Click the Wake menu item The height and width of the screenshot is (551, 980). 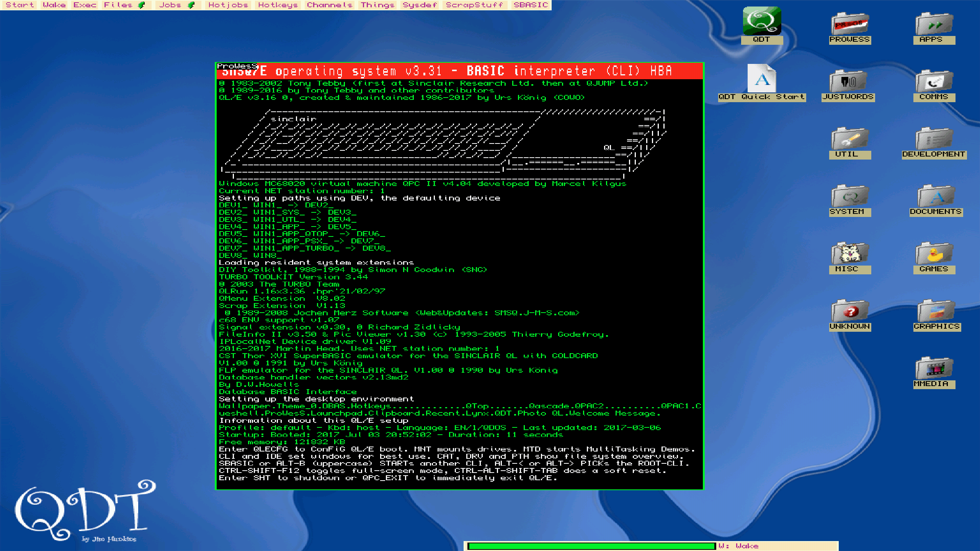click(x=54, y=5)
